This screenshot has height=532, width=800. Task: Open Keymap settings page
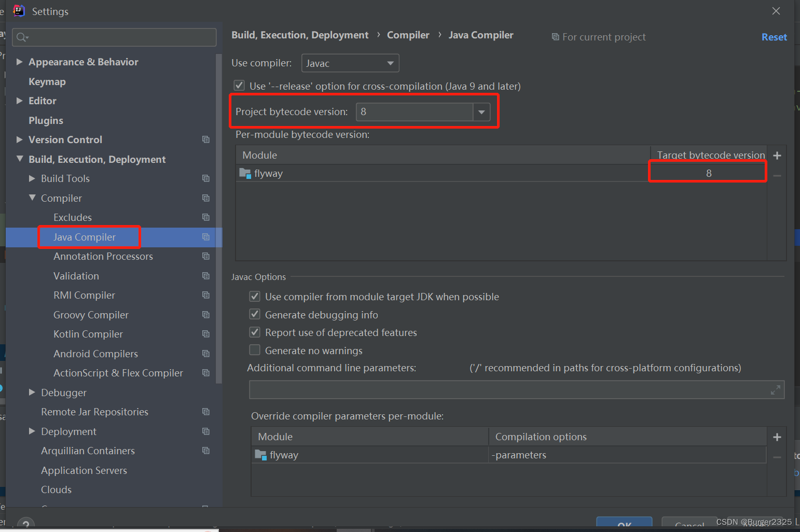(x=47, y=81)
